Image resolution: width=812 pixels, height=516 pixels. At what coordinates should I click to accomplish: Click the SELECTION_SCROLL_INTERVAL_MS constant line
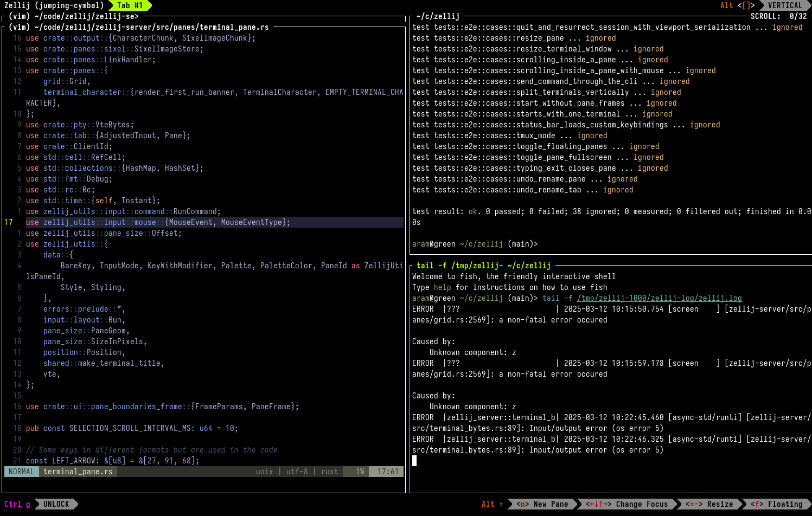(x=132, y=428)
